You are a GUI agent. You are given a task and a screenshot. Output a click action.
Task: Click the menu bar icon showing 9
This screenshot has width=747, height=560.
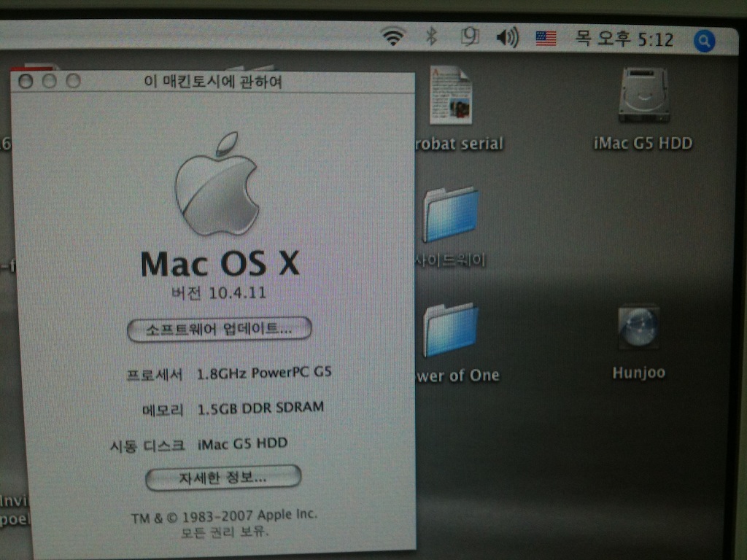point(470,36)
